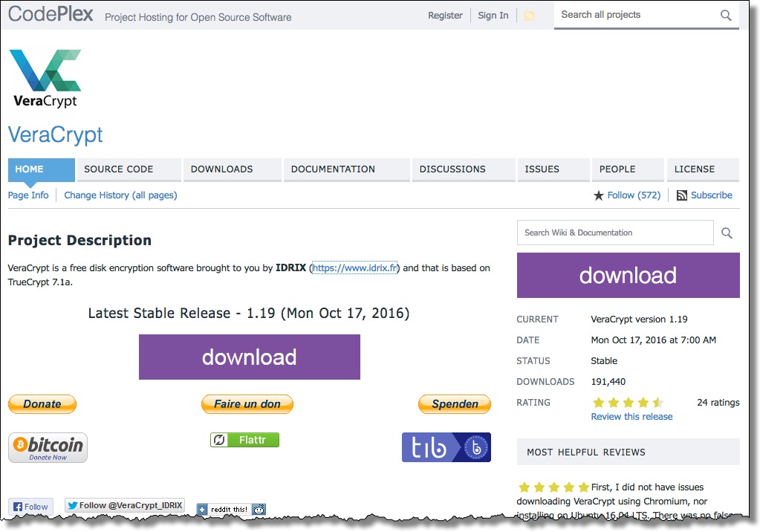Click the yellow Donate button
The width and height of the screenshot is (760, 532).
point(42,403)
